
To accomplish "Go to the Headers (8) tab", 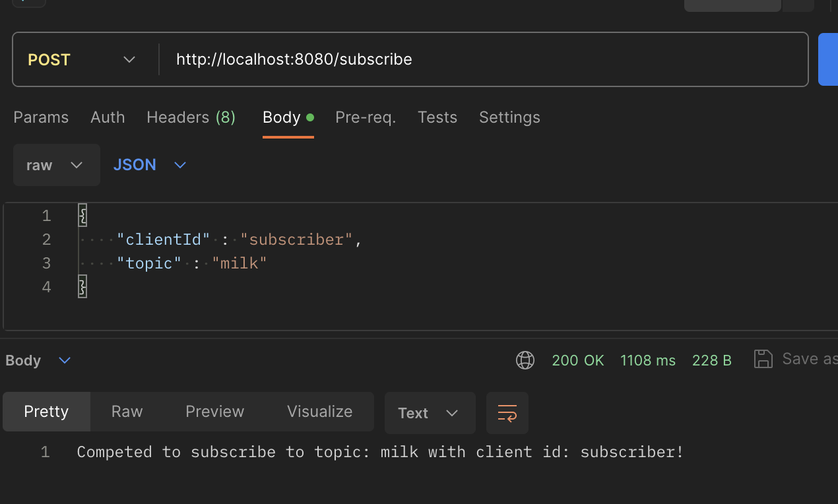I will [x=191, y=117].
